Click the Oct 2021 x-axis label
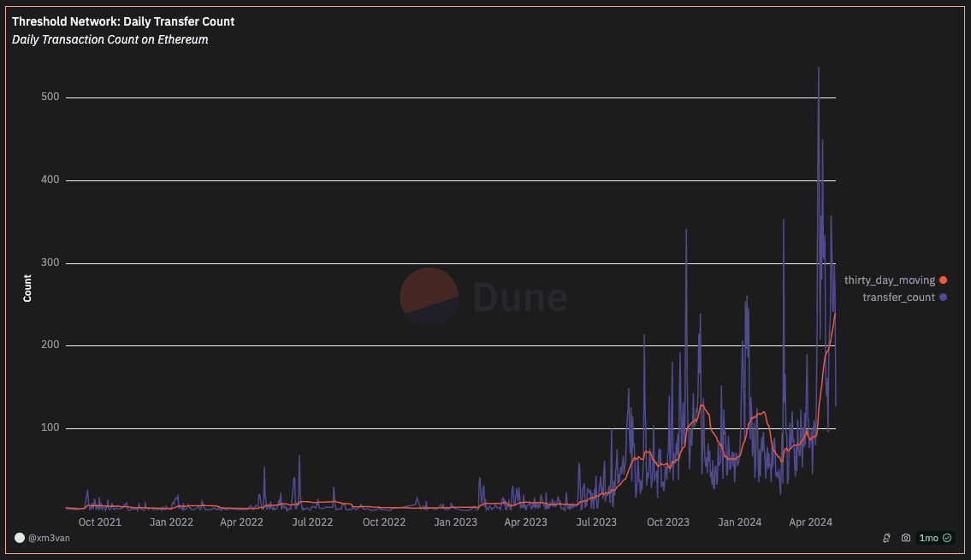The image size is (971, 560). [x=99, y=522]
